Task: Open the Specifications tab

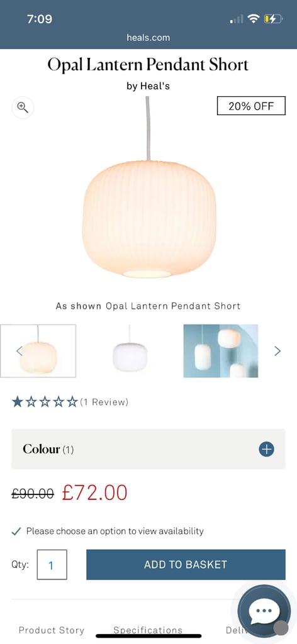Action: pyautogui.click(x=148, y=630)
